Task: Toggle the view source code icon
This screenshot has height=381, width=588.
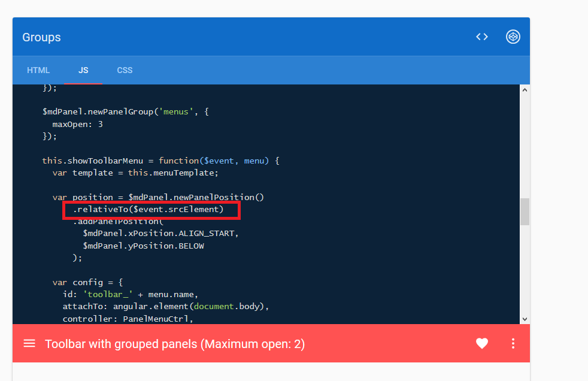Action: tap(482, 37)
